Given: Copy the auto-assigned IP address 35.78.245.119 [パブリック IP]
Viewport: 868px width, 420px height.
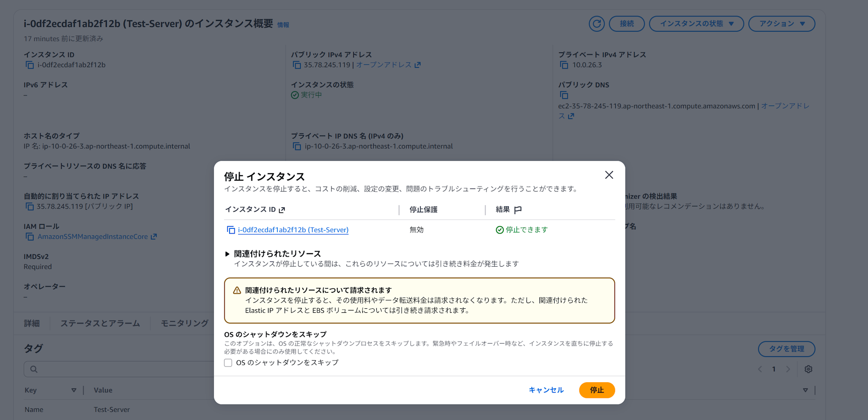Looking at the screenshot, I should 30,206.
